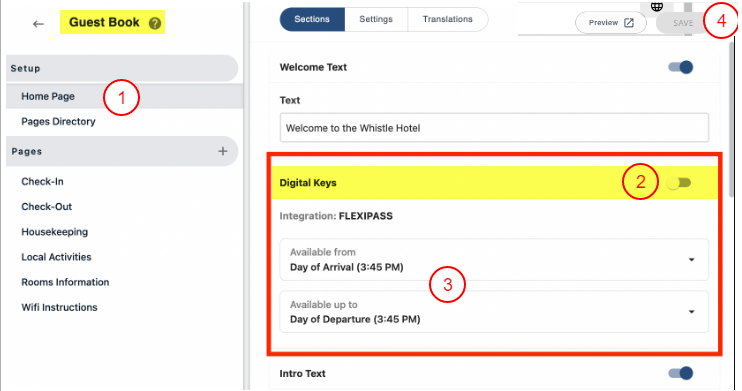Open the Available up to dropdown
Screen dimensions: 742x391
(x=494, y=311)
